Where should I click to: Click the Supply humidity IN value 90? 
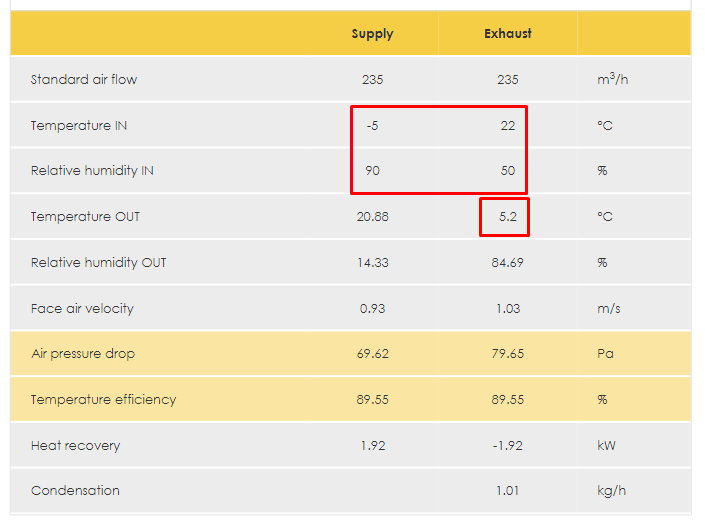tap(372, 170)
